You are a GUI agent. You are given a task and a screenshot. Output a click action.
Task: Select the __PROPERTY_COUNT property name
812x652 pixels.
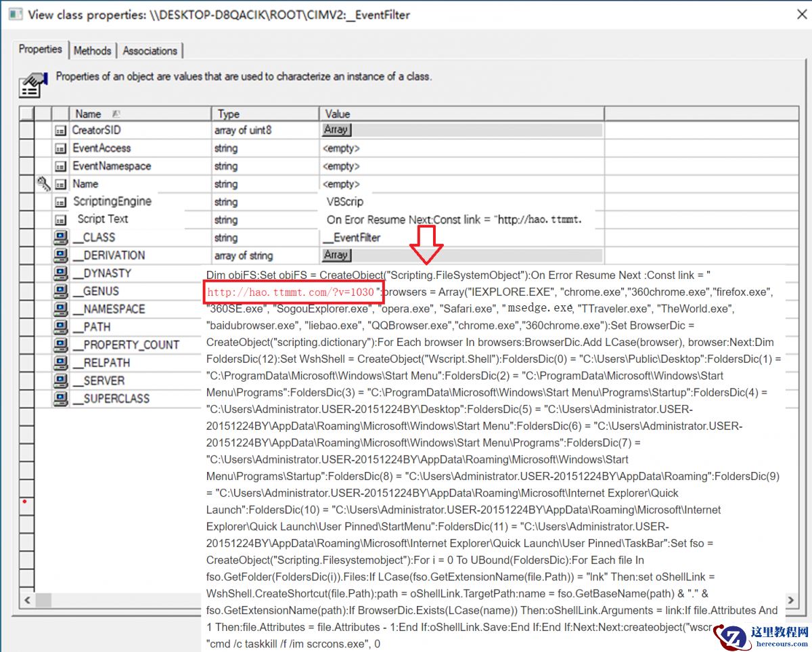(x=127, y=345)
